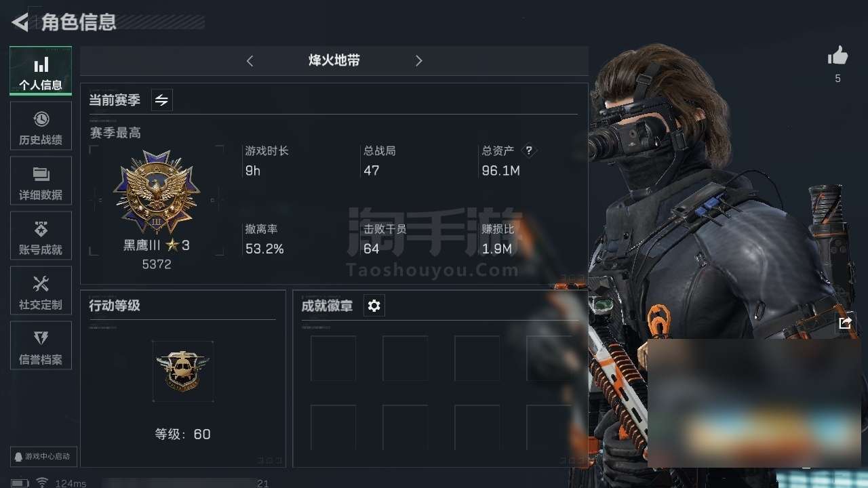Open the 成就徽章 gear settings

tap(374, 306)
